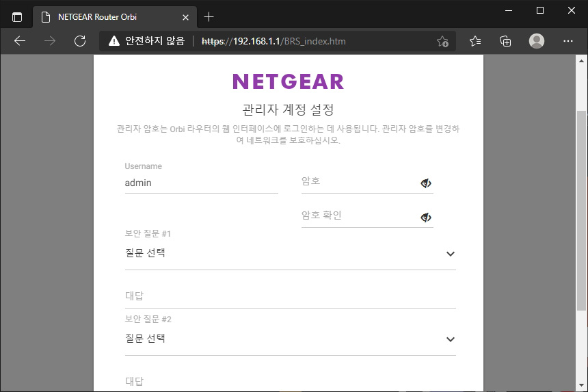Open the browser profile avatar
The width and height of the screenshot is (588, 392).
[x=537, y=41]
